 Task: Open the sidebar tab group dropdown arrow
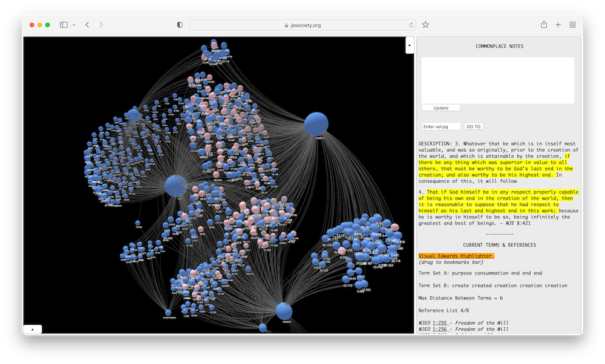(x=74, y=25)
